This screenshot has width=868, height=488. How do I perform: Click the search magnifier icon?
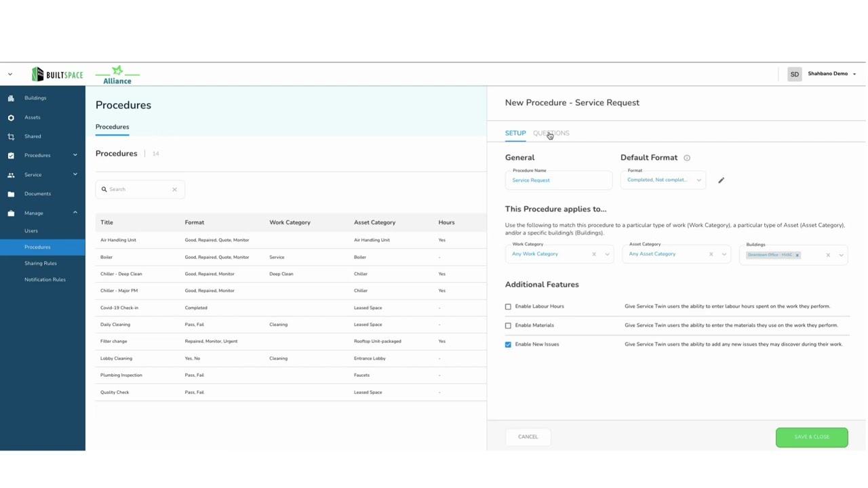(x=104, y=190)
